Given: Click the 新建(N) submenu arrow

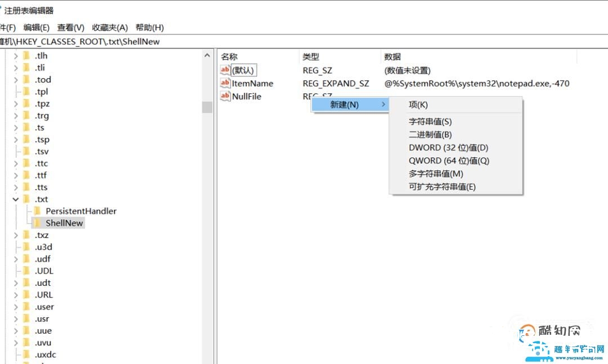Looking at the screenshot, I should (385, 105).
